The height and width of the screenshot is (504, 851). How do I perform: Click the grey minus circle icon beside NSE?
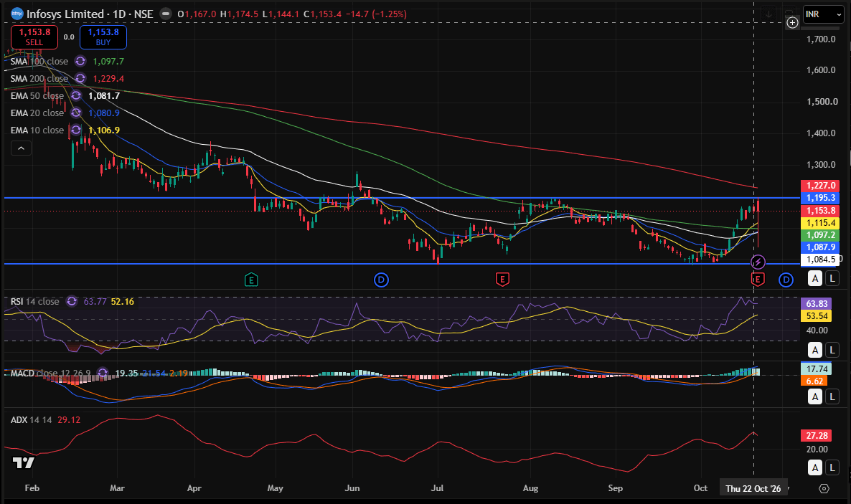166,14
